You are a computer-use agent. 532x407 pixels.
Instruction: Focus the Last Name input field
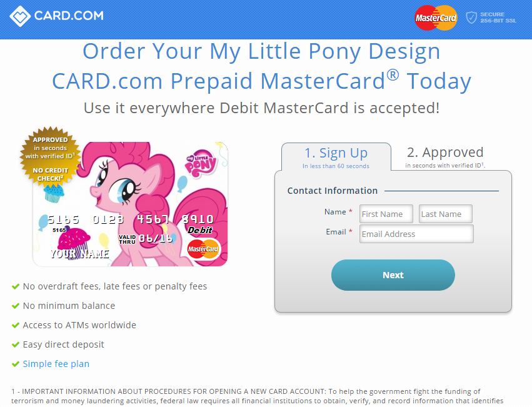pyautogui.click(x=446, y=214)
